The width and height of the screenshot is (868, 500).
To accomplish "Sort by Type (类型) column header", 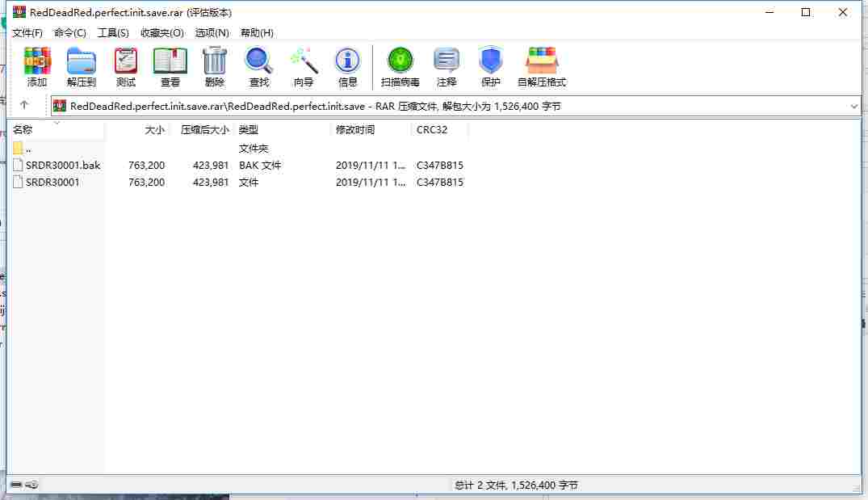I will pos(283,129).
